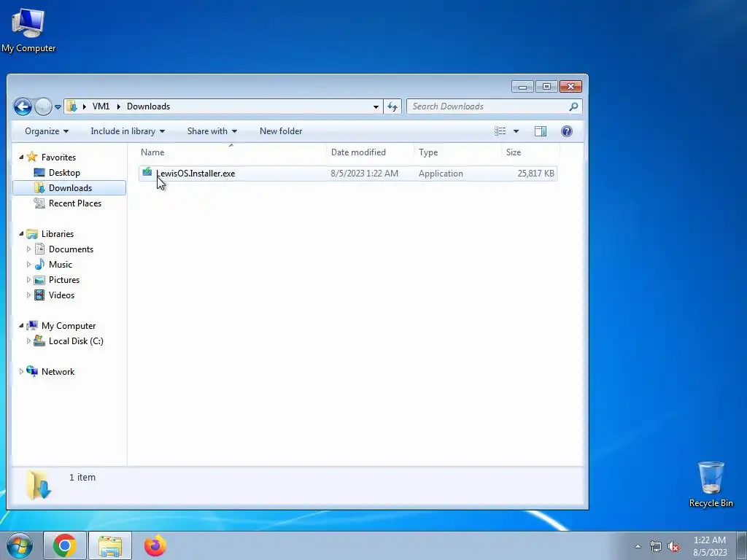Select Network in navigation pane

tap(58, 371)
